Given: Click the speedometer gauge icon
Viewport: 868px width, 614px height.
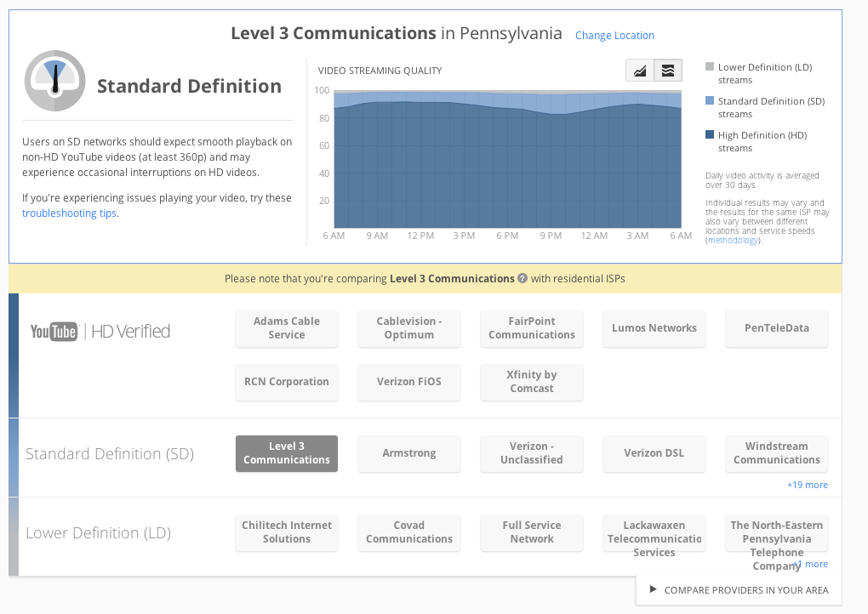Looking at the screenshot, I should pyautogui.click(x=54, y=82).
